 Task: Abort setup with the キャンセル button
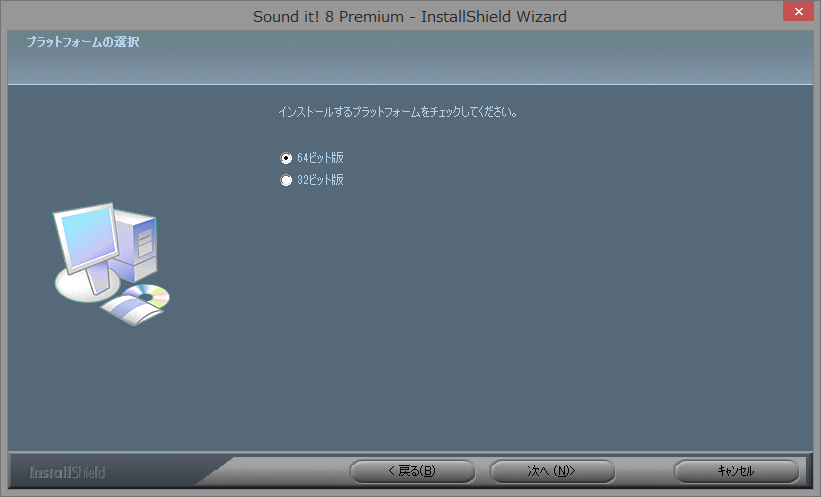pos(736,471)
